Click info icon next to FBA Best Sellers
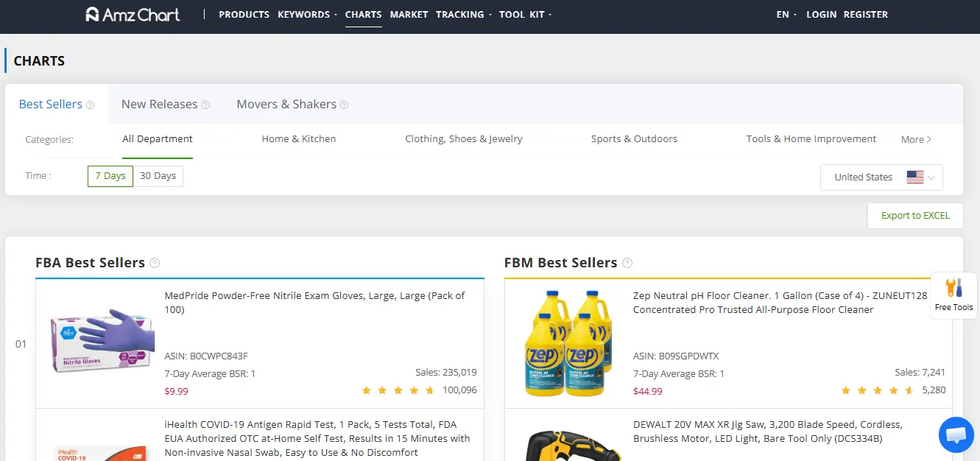Viewport: 980px width, 461px height. (x=155, y=263)
